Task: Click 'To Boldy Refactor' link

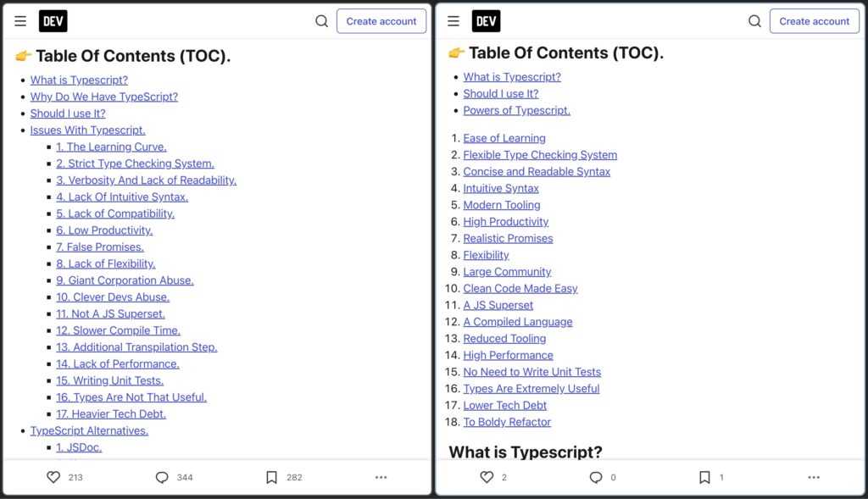Action: pyautogui.click(x=507, y=422)
